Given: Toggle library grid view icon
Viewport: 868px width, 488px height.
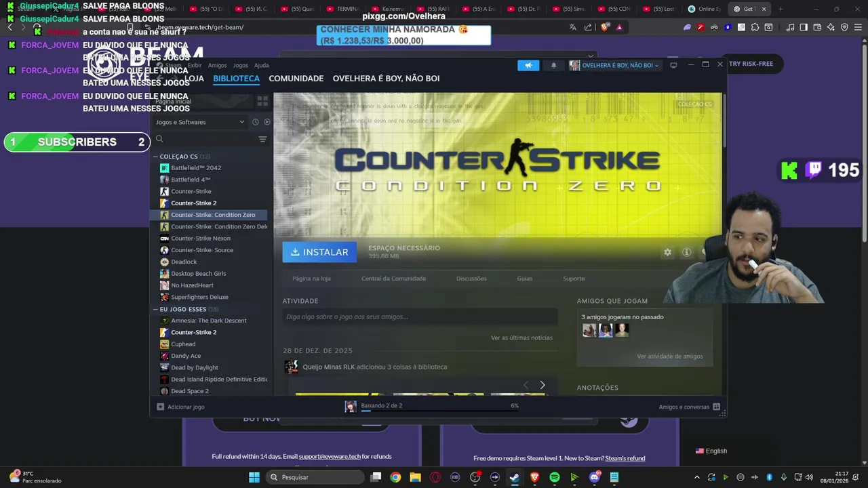Looking at the screenshot, I should pos(262,101).
